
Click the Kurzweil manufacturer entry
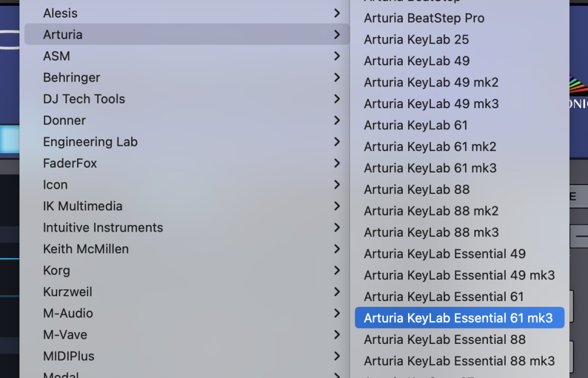(x=68, y=292)
